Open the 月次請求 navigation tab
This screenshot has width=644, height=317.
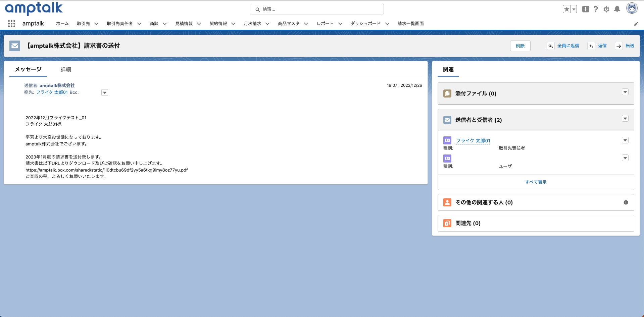pos(252,23)
